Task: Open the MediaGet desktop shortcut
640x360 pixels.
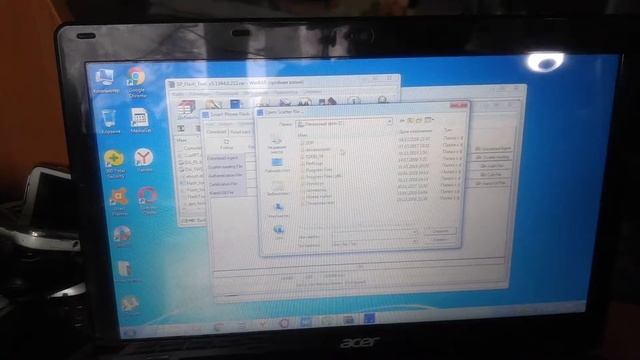Action: [140, 120]
